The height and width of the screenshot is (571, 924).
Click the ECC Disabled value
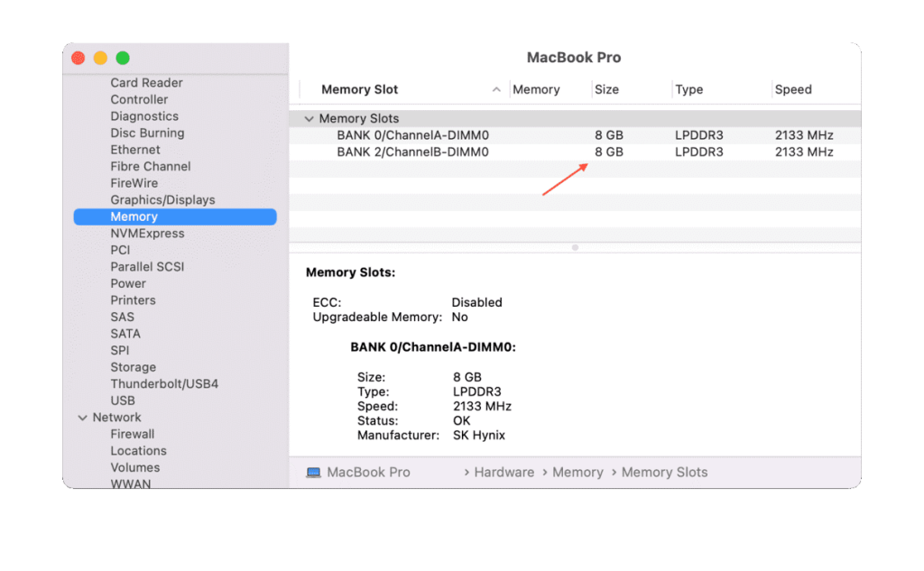[476, 303]
